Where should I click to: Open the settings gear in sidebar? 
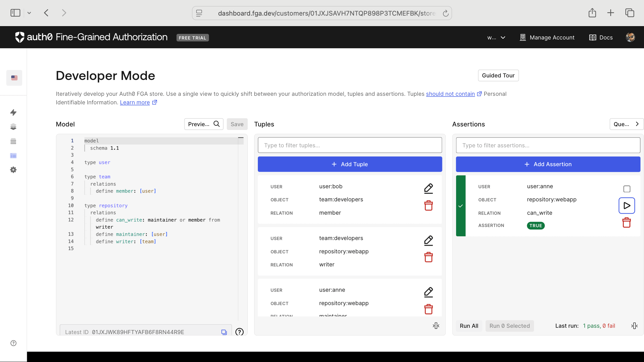(13, 170)
